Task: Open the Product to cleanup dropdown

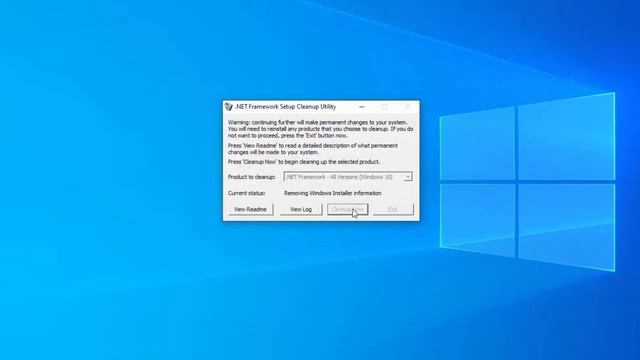Action: 348,177
